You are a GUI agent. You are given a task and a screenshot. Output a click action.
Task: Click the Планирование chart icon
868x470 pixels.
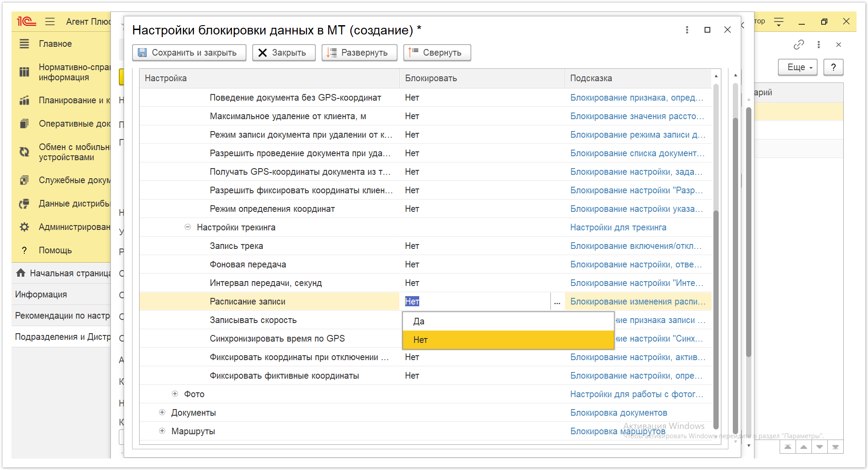[24, 100]
